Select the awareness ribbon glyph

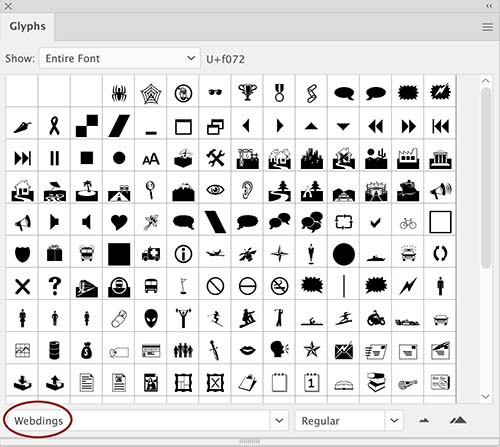click(54, 126)
